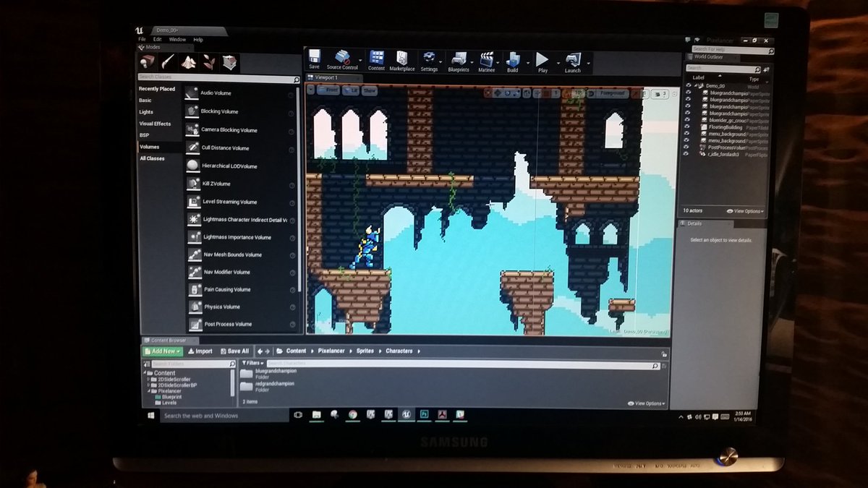Select the Paint mode brush icon

169,62
